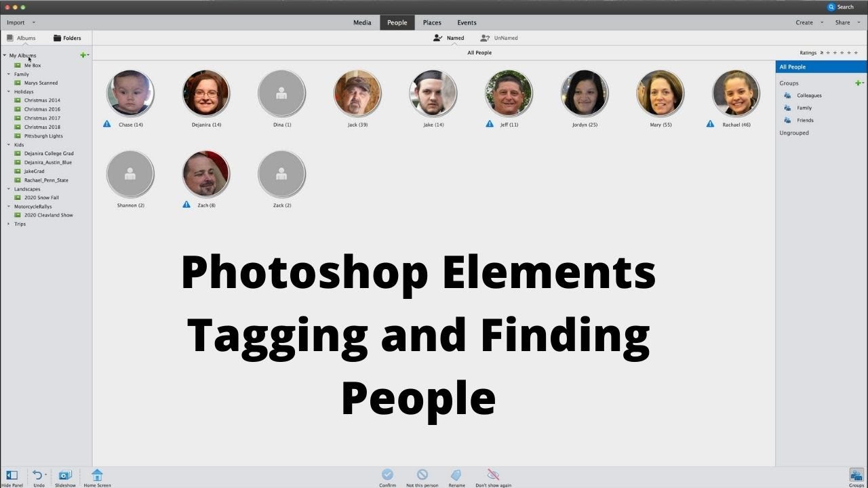
Task: Switch to Folders panel tab
Action: point(67,38)
